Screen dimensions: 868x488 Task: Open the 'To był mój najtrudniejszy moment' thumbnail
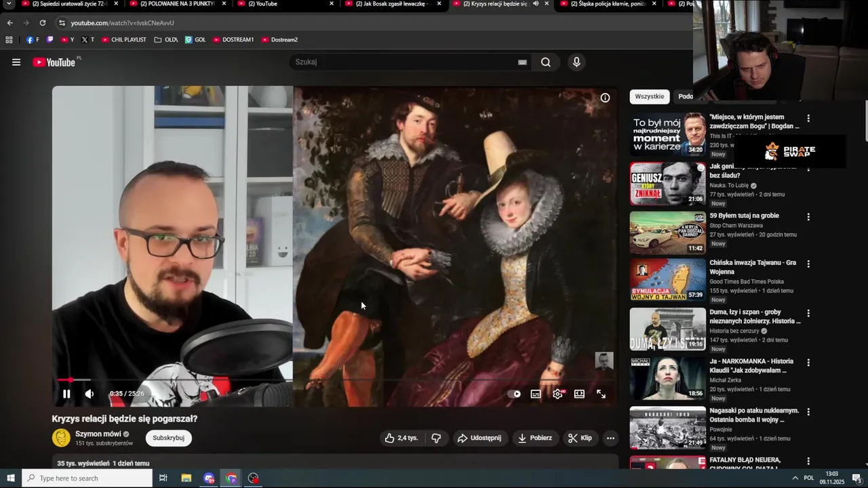pos(668,134)
